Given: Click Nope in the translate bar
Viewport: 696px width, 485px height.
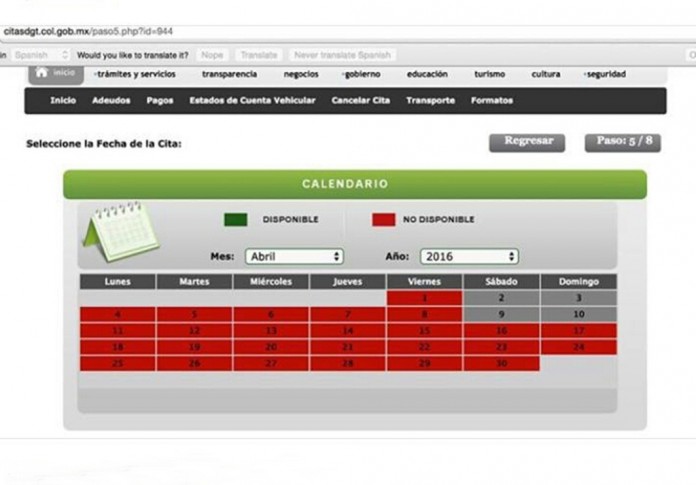Looking at the screenshot, I should [212, 55].
